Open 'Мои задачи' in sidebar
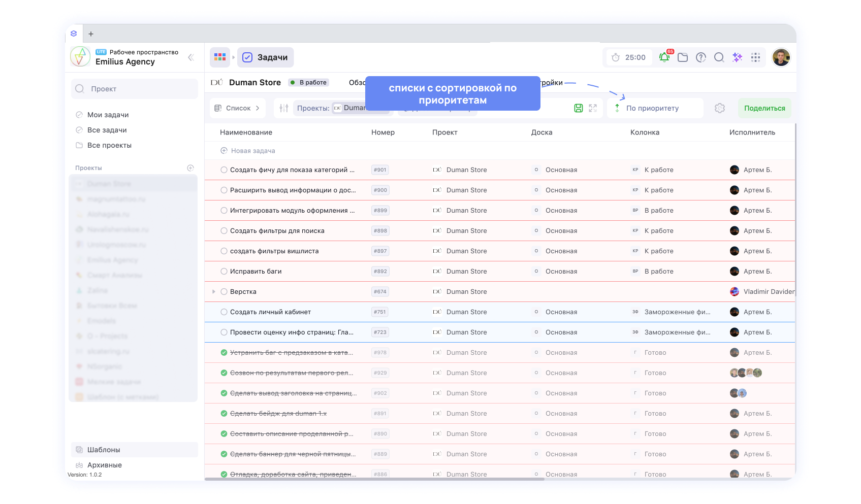861x504 pixels. [x=108, y=115]
